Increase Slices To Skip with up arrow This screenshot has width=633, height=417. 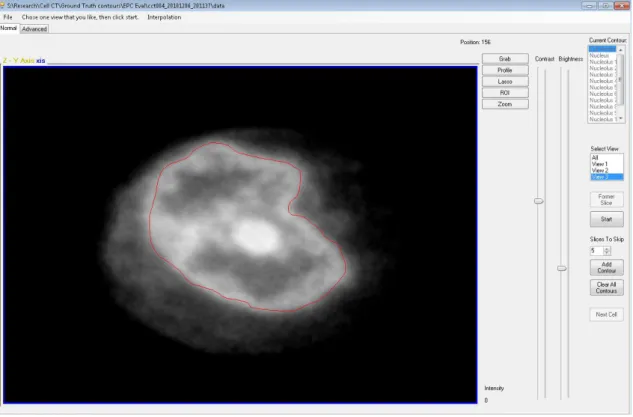[x=606, y=249]
